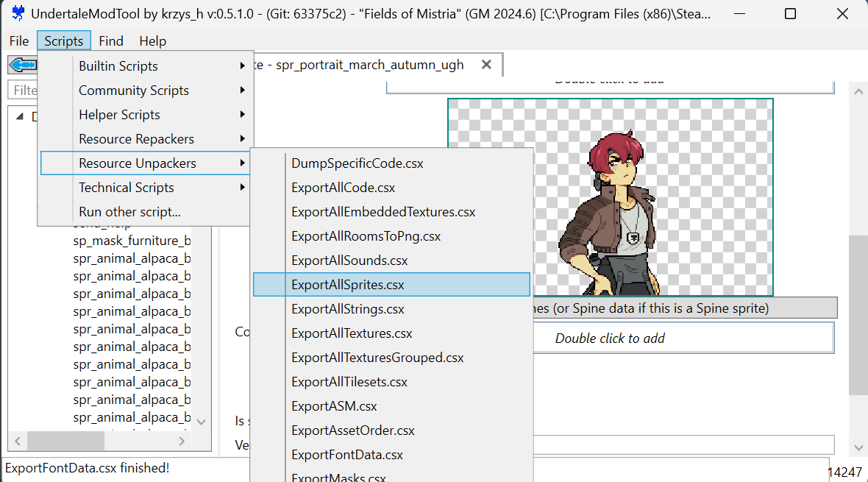Run ExportAllTilesets.csx script
This screenshot has width=868, height=482.
click(391, 382)
